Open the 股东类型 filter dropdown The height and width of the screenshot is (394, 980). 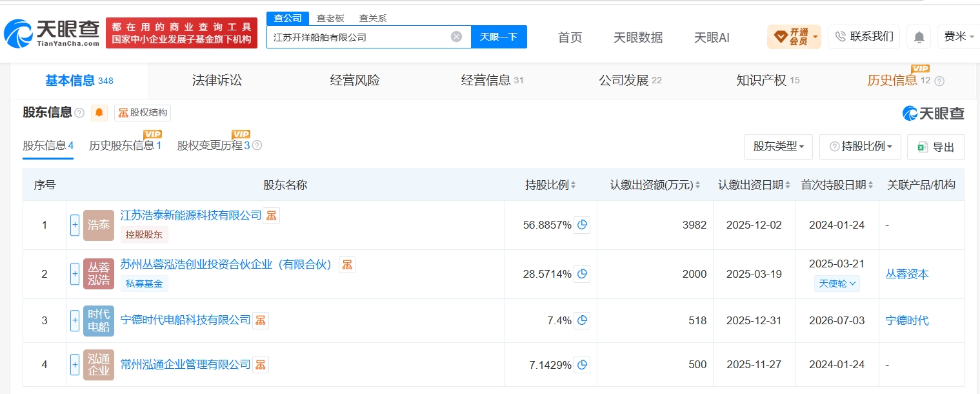pyautogui.click(x=778, y=147)
